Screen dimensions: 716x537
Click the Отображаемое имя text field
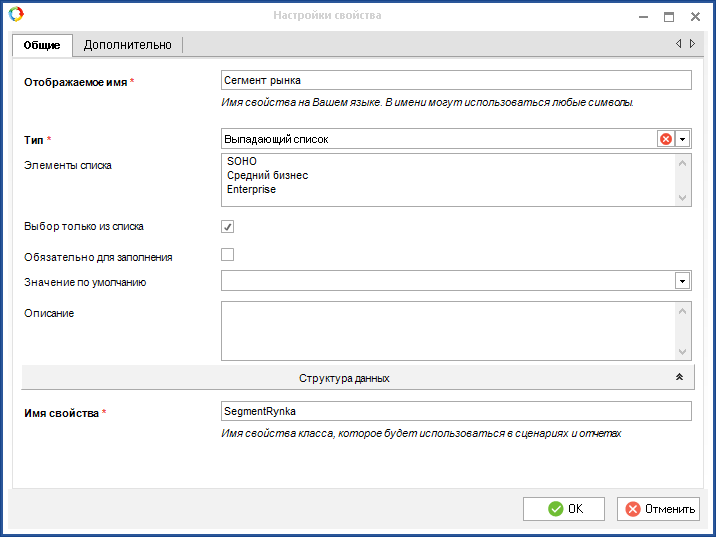(455, 80)
